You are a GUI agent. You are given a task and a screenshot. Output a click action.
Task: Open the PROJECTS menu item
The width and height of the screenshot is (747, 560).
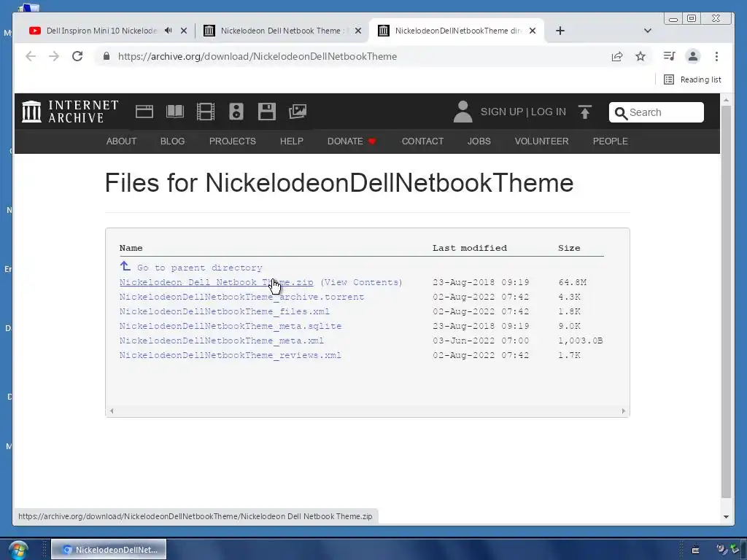(233, 141)
